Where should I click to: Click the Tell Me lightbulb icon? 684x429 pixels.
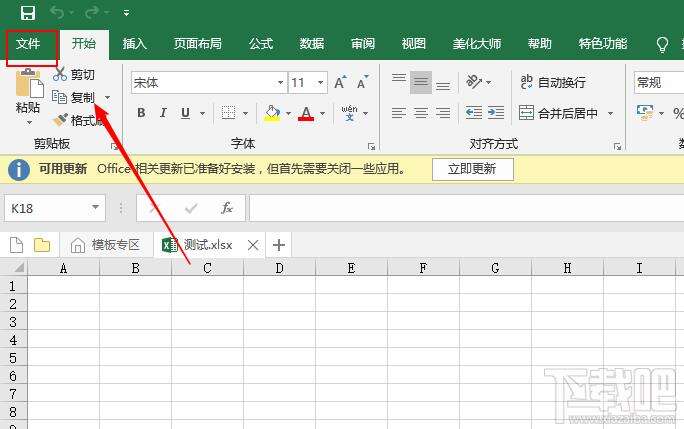tap(662, 44)
